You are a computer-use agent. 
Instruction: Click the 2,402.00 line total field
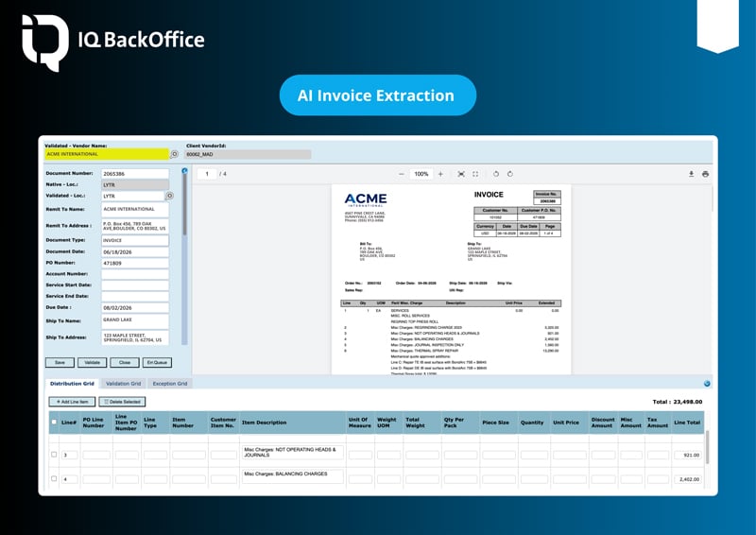688,479
